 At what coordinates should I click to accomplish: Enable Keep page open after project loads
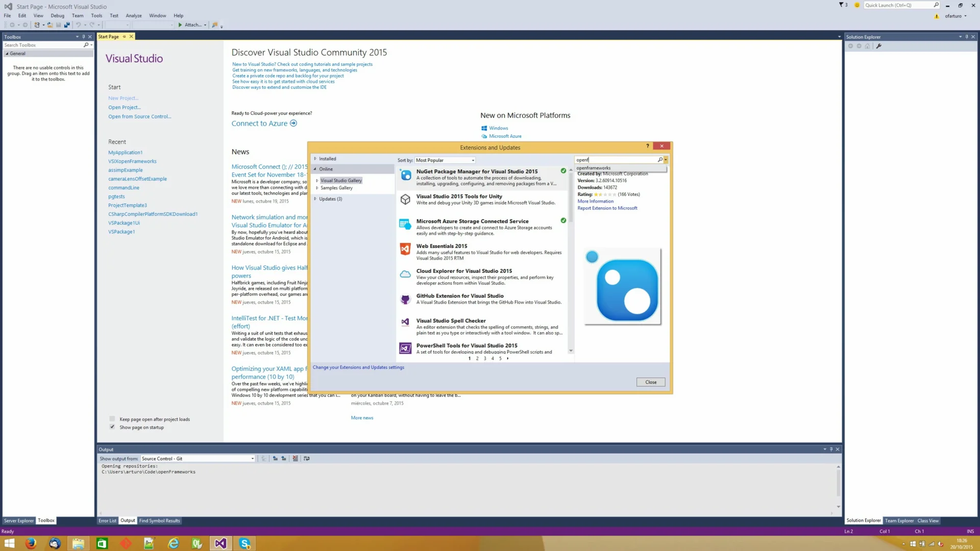(112, 418)
